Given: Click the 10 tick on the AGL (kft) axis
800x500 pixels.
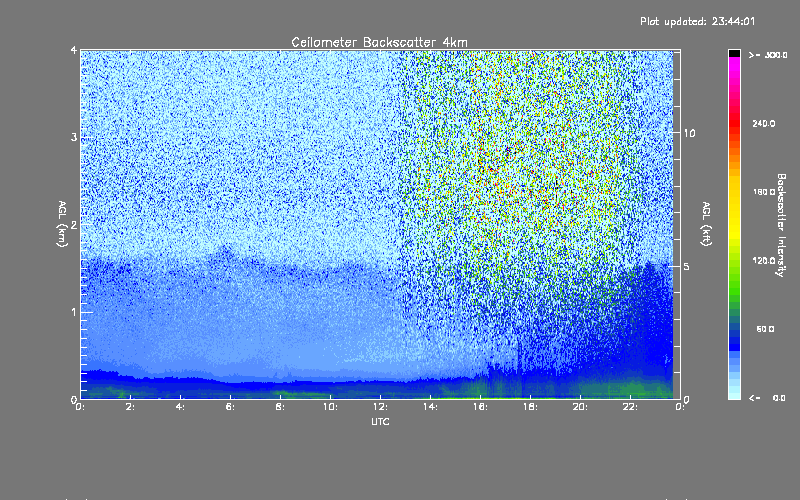Looking at the screenshot, I should [689, 133].
